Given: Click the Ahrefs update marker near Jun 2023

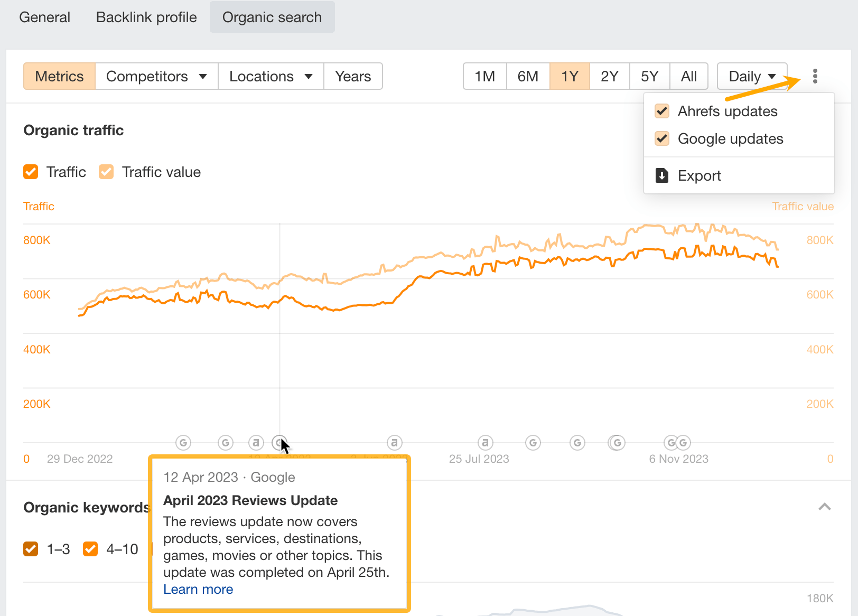Looking at the screenshot, I should click(394, 443).
